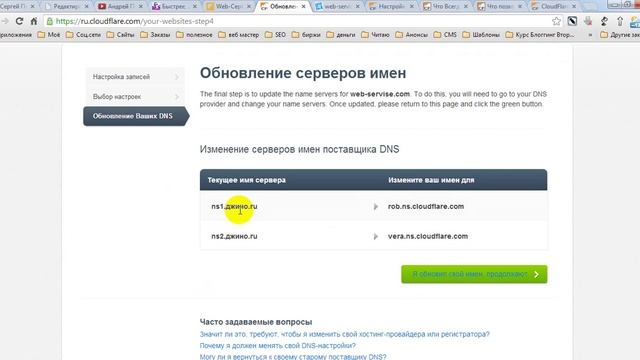Switch to the YouTube 'Андрей' tab

(x=120, y=6)
